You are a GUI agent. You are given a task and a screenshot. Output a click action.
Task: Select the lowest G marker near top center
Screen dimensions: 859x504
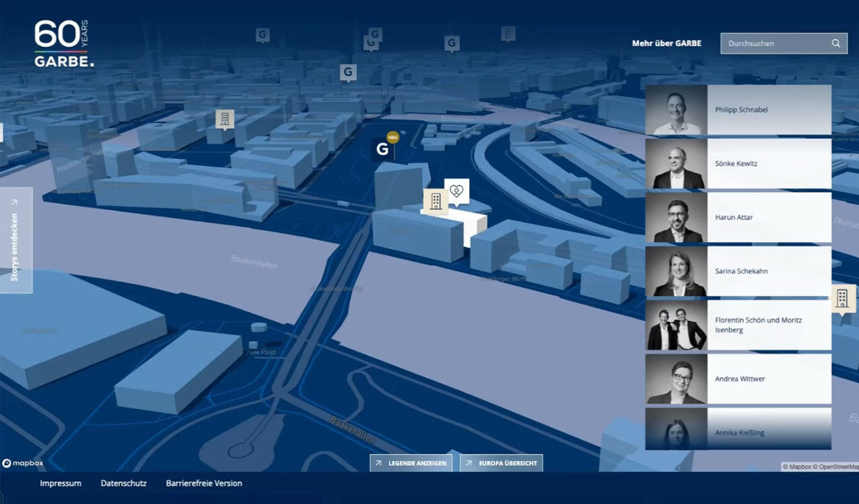[x=348, y=72]
